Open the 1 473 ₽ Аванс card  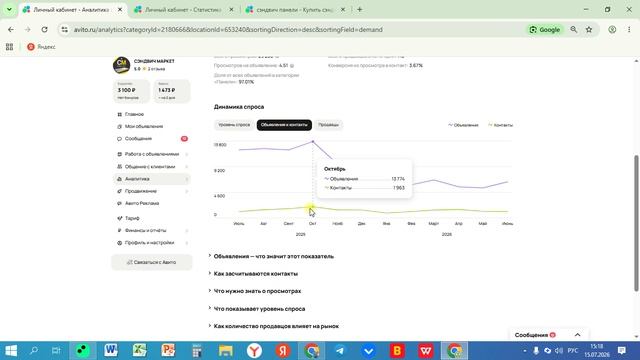click(x=171, y=91)
